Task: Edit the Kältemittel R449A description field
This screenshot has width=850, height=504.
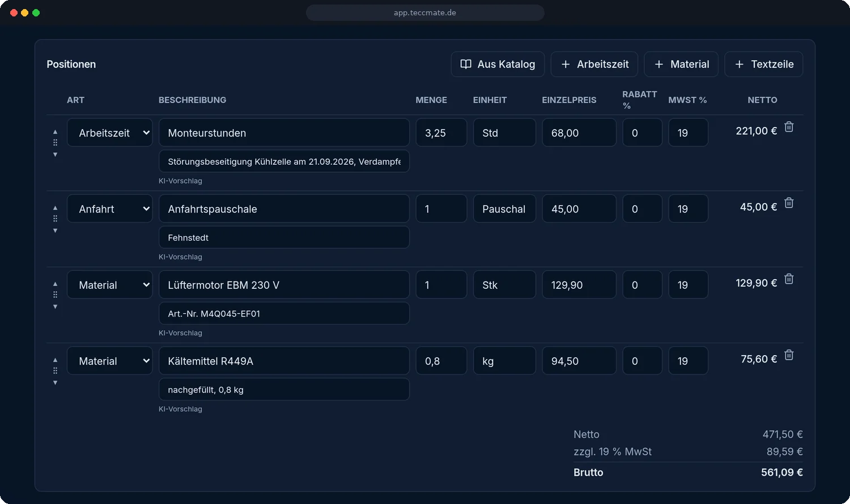Action: 284,361
